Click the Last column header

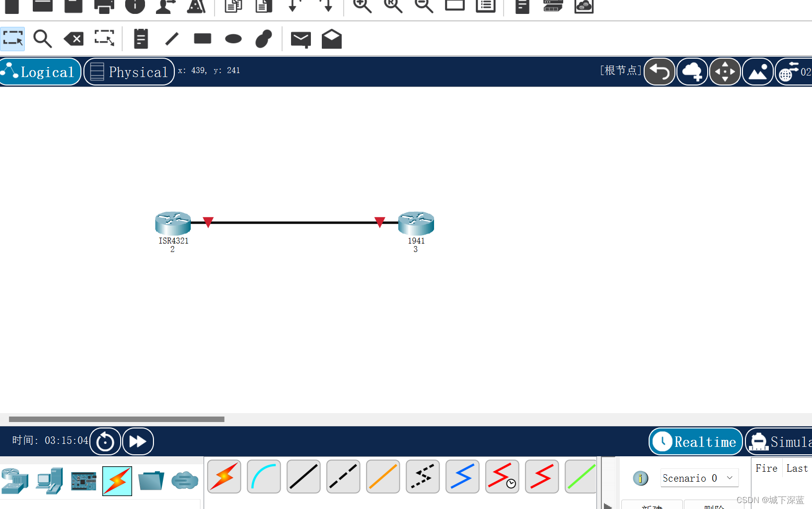click(x=797, y=468)
